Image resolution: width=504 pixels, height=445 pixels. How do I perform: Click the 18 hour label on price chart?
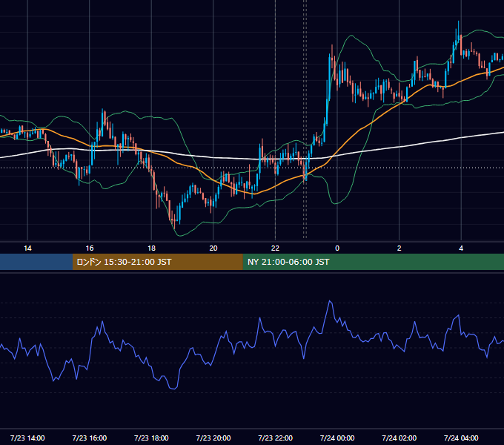click(151, 248)
